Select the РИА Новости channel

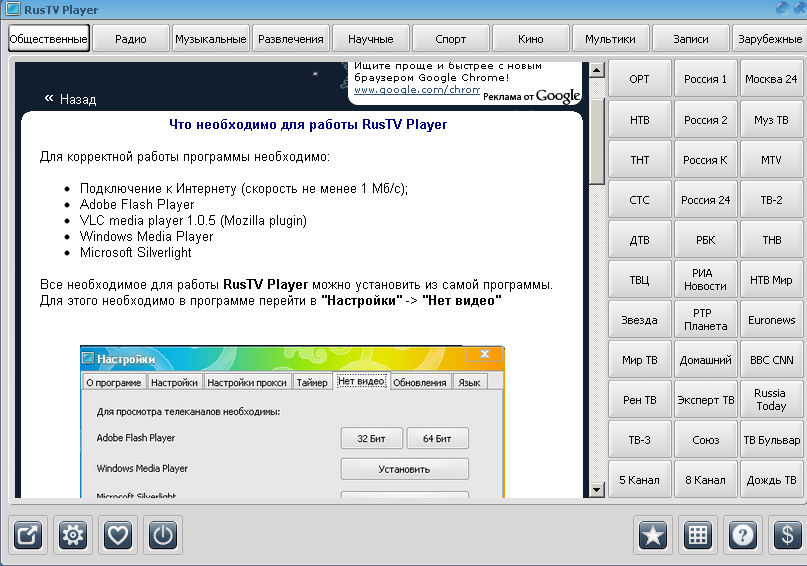[706, 280]
